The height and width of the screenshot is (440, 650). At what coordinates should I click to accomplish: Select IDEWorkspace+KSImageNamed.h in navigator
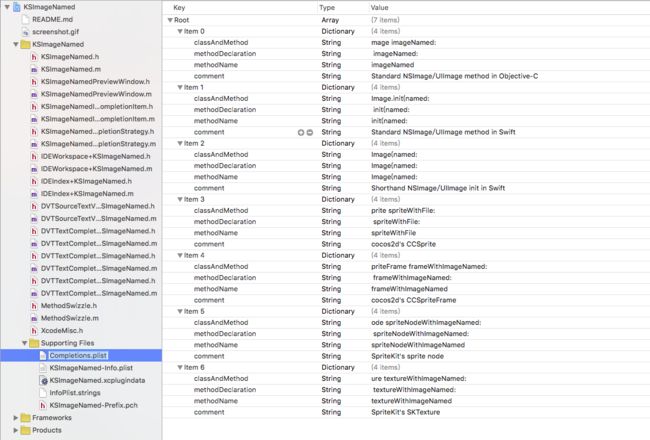click(96, 156)
